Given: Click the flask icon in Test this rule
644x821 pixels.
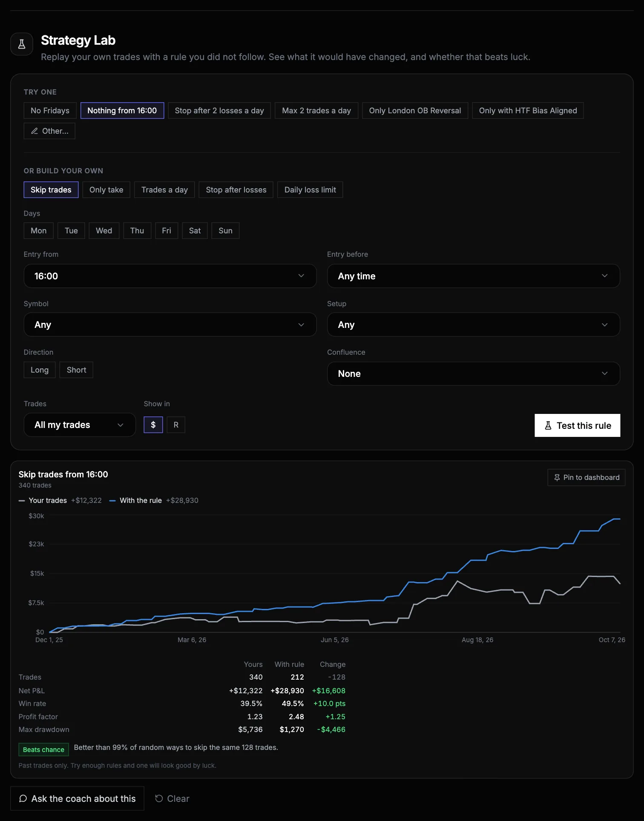Looking at the screenshot, I should point(548,425).
